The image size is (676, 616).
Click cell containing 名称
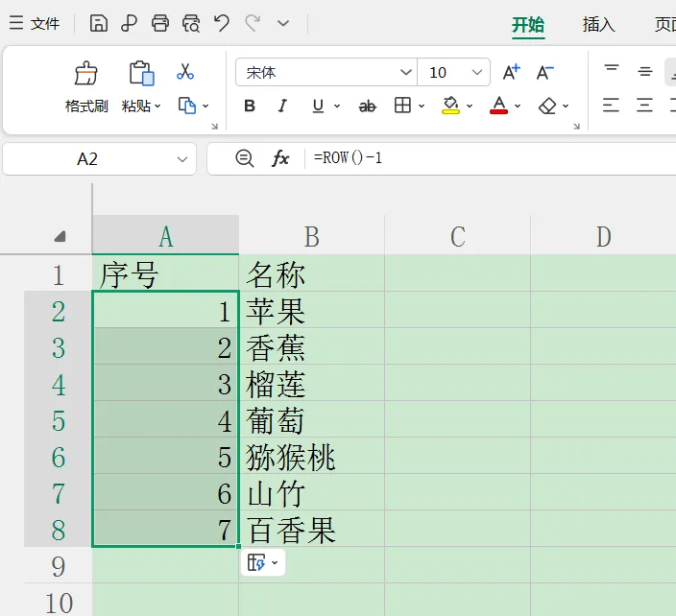pyautogui.click(x=312, y=274)
